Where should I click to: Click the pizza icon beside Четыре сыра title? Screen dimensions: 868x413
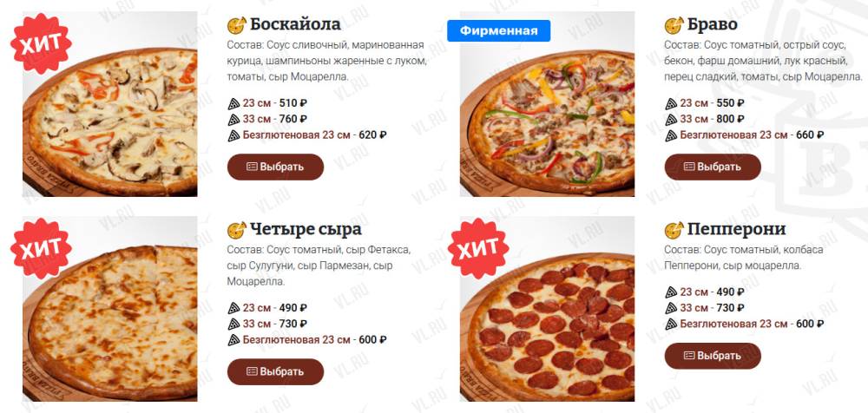tap(237, 229)
